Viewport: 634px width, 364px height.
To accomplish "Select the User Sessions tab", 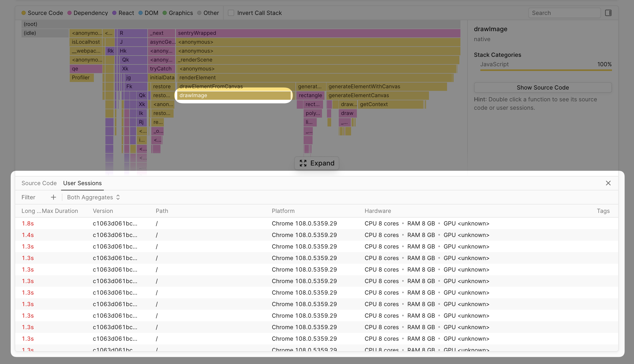I will (82, 183).
